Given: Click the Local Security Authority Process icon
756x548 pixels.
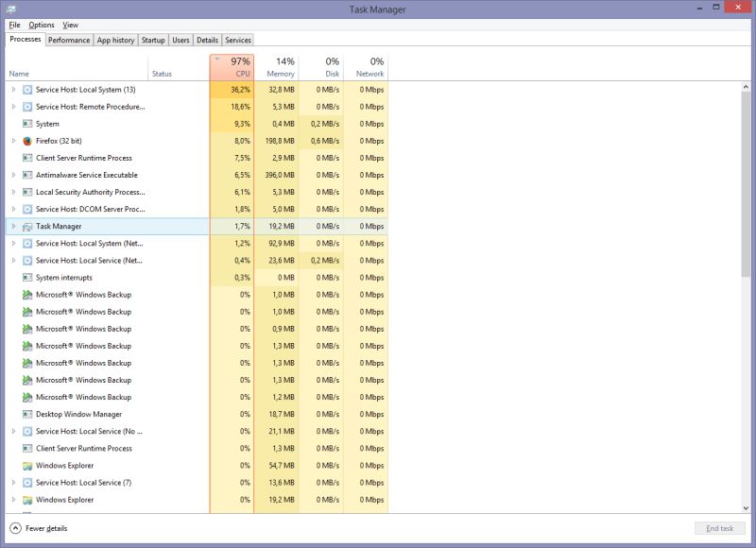Looking at the screenshot, I should [26, 192].
